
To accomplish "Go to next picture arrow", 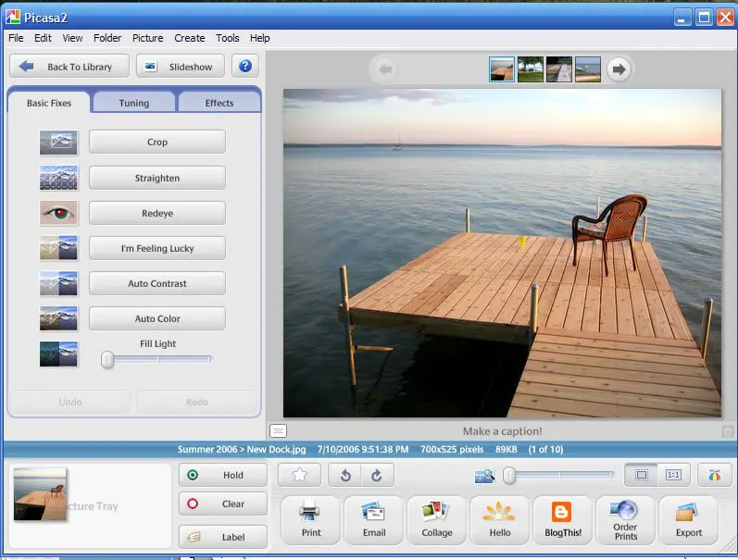I will (619, 69).
